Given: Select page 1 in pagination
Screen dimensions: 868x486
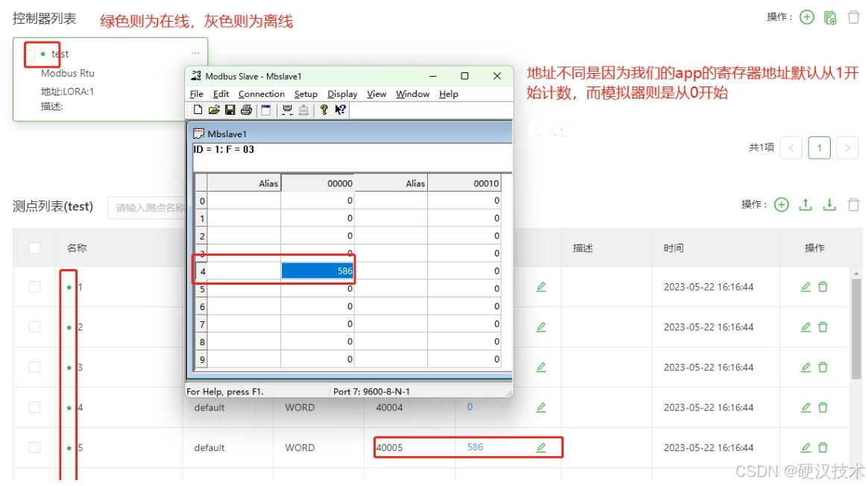Looking at the screenshot, I should tap(820, 148).
